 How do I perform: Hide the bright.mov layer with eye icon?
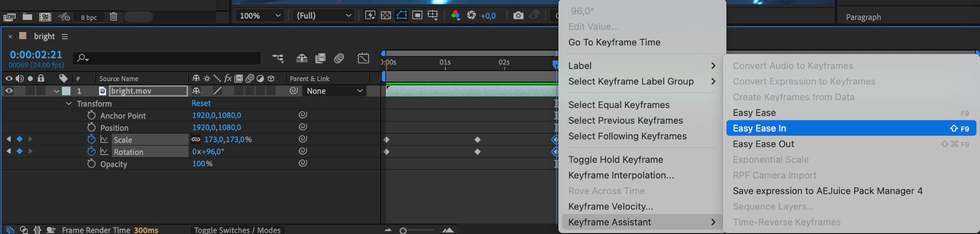9,91
